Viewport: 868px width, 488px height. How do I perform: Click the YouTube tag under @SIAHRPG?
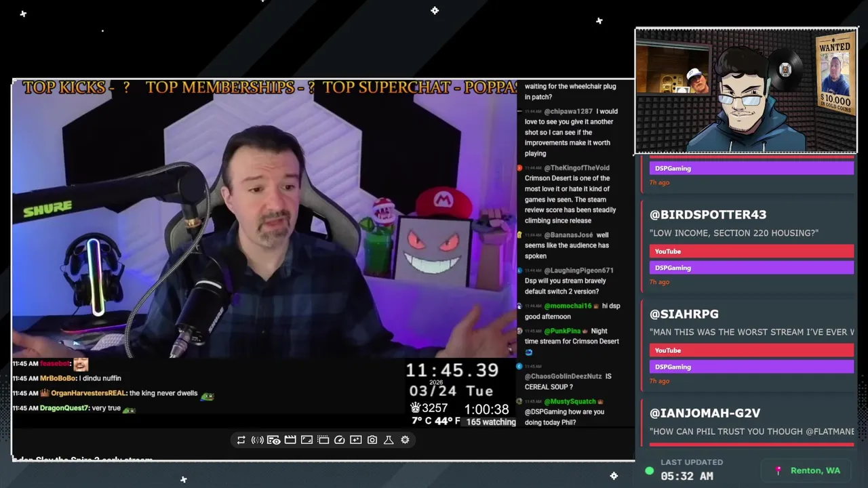point(751,350)
